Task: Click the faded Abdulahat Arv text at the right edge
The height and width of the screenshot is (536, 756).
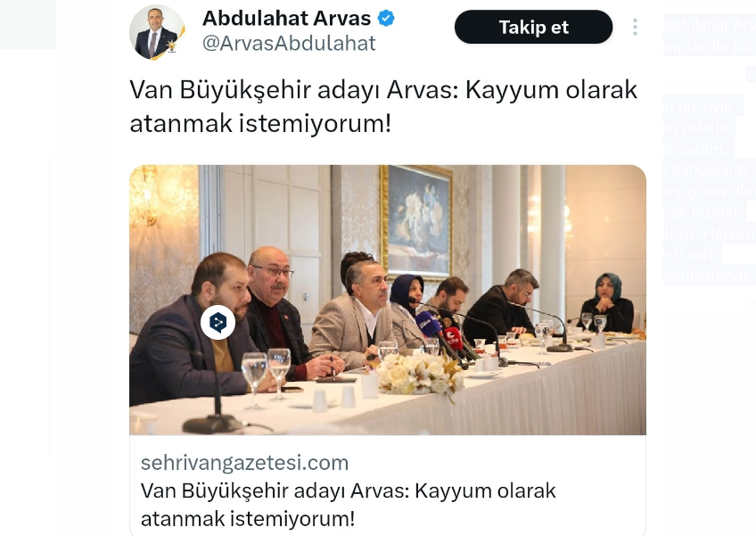Action: tap(710, 25)
